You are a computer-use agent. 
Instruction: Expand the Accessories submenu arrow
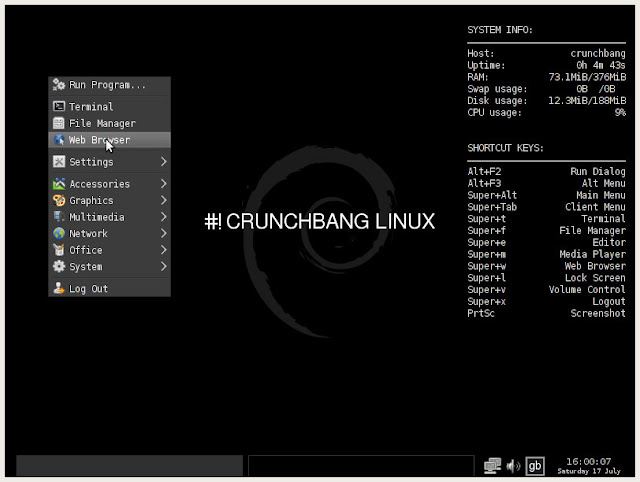(164, 184)
